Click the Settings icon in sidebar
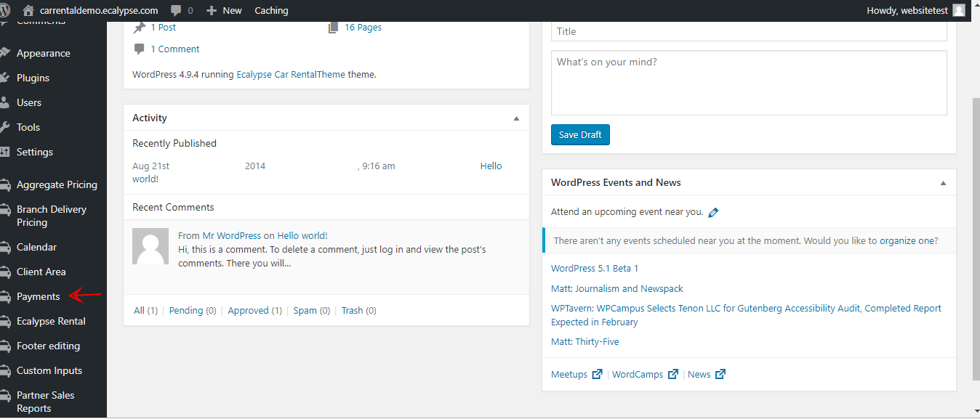This screenshot has height=419, width=980. coord(5,152)
